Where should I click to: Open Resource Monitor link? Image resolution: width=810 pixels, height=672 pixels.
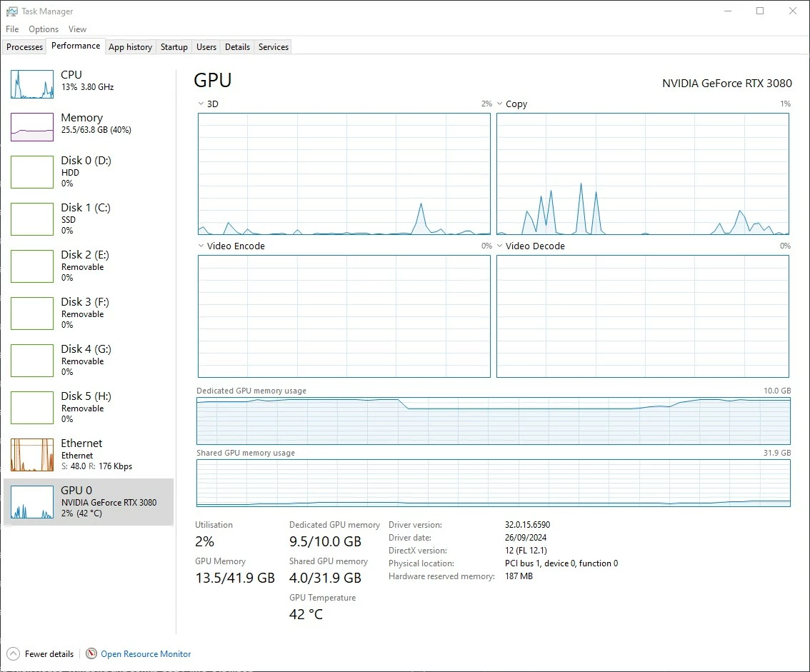click(x=146, y=654)
